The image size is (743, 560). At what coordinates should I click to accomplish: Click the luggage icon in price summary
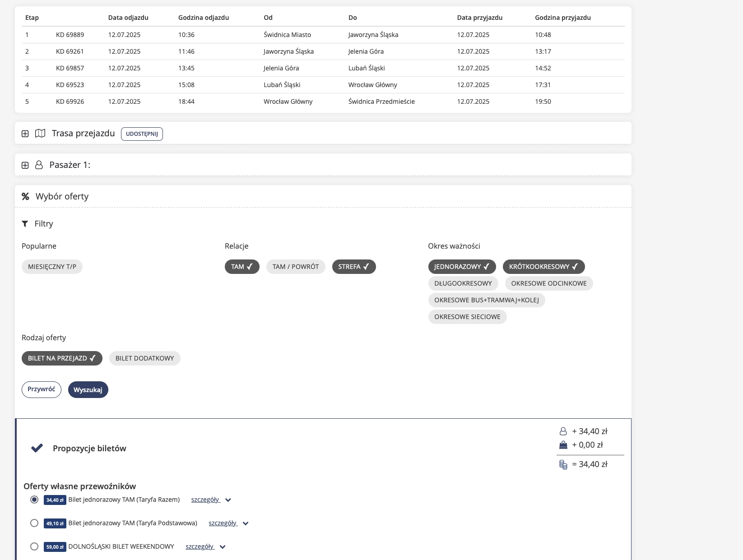[563, 445]
